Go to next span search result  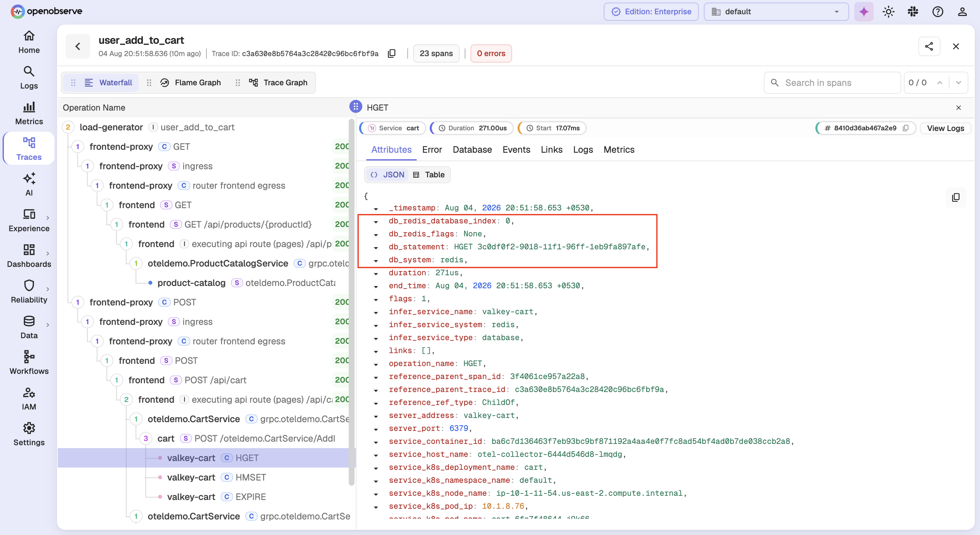click(958, 83)
